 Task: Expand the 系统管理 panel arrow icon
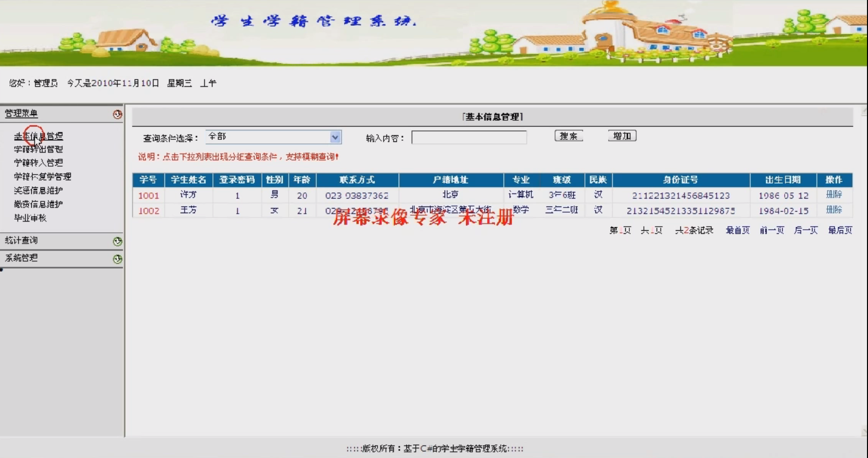click(118, 259)
